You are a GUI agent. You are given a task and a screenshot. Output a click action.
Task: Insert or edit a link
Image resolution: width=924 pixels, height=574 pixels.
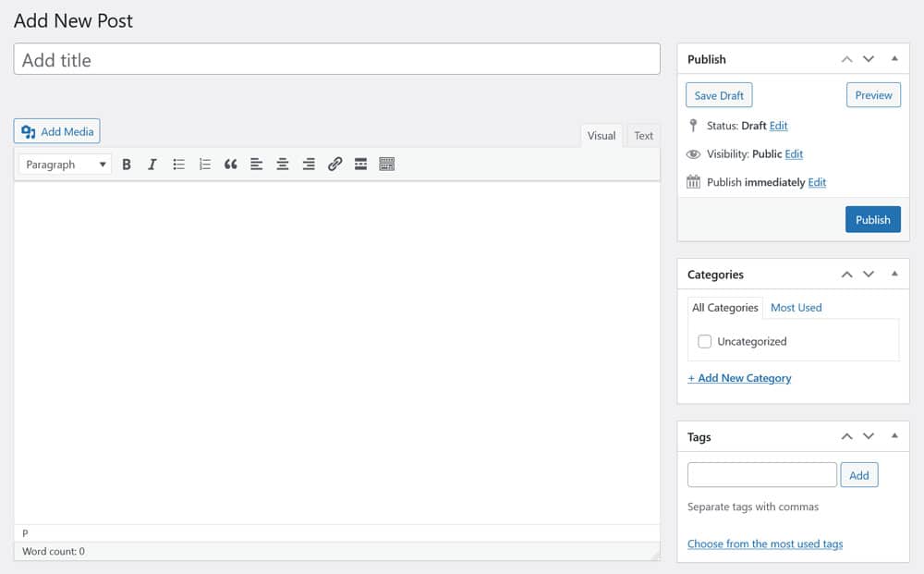(334, 165)
